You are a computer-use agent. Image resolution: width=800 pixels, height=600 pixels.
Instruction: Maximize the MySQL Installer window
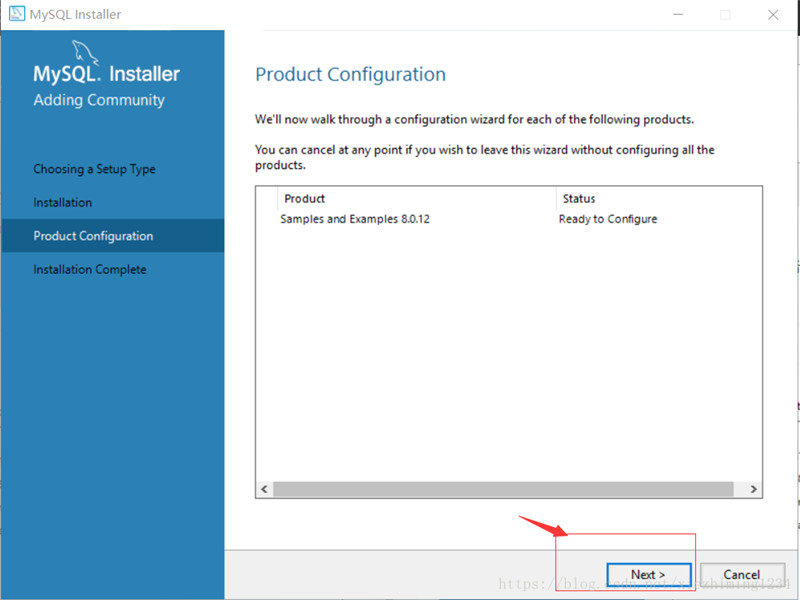pos(725,15)
